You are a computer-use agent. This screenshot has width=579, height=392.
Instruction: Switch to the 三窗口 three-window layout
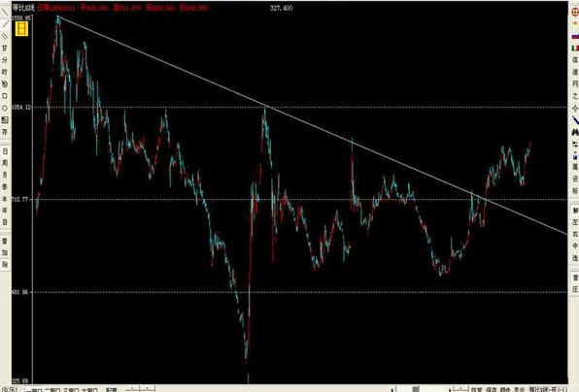(71, 389)
